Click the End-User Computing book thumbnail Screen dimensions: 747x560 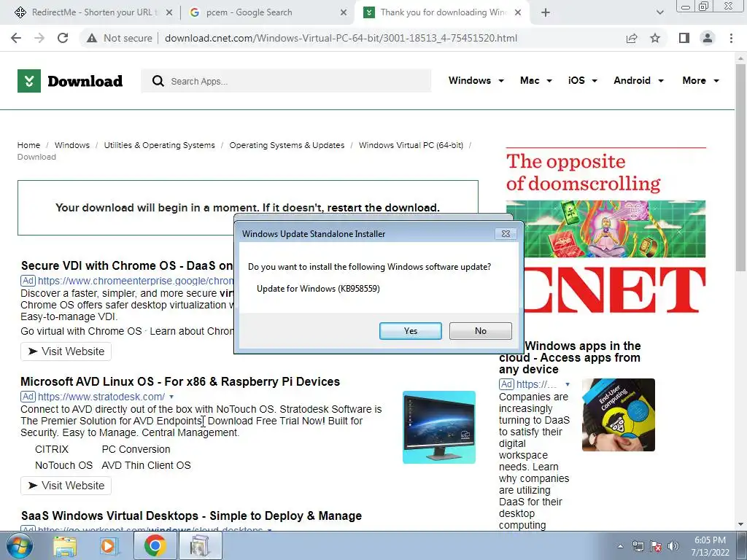tap(619, 415)
